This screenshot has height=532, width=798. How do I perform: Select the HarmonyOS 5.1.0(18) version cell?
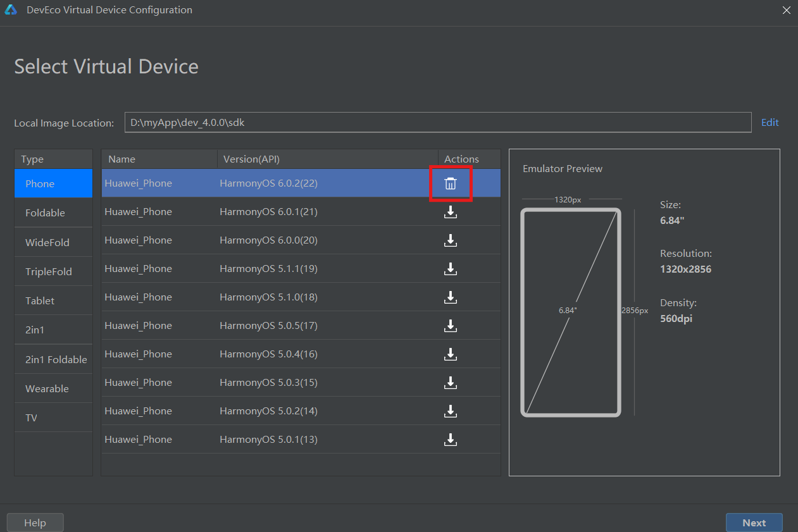(x=268, y=297)
